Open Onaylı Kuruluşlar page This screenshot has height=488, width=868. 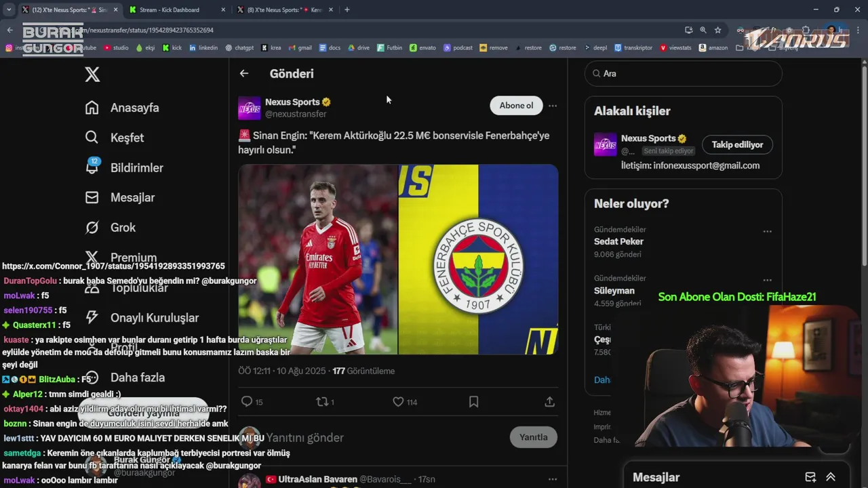coord(142,317)
